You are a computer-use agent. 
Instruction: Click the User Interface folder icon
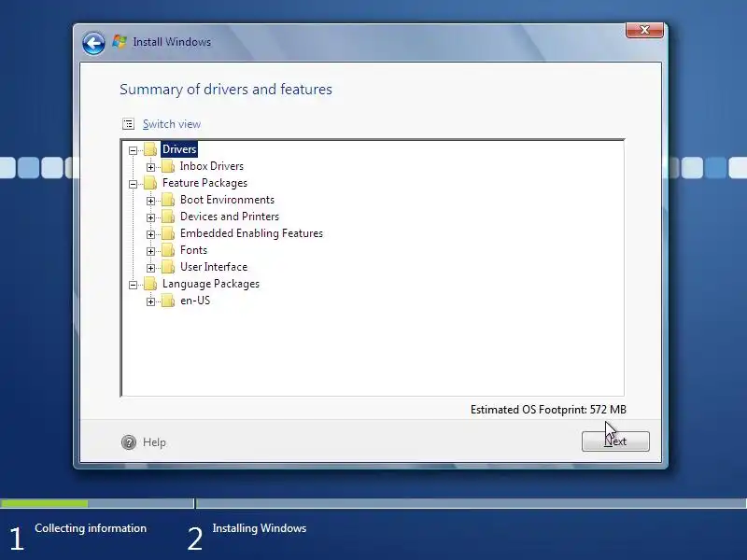[168, 267]
